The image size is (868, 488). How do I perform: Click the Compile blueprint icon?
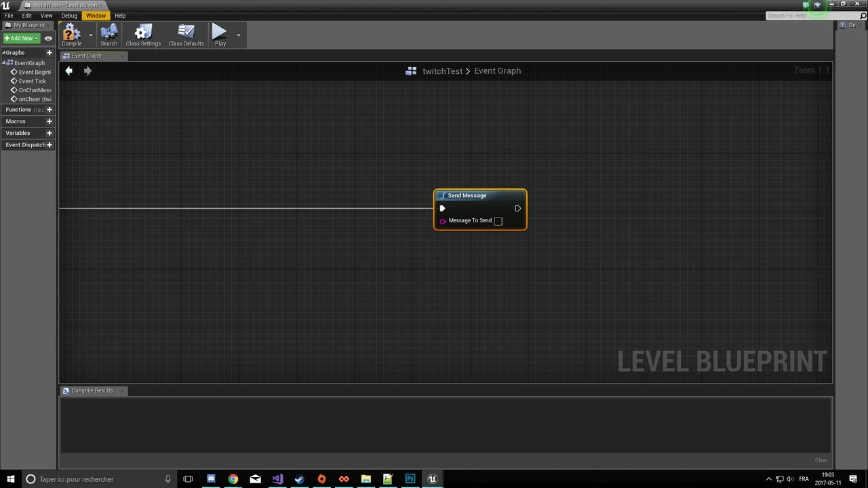(x=71, y=35)
